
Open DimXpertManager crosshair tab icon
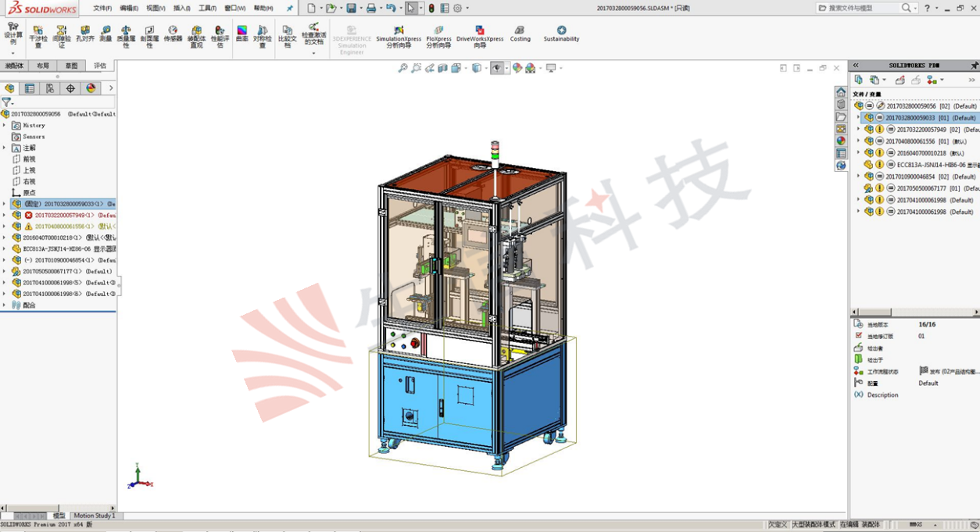[x=70, y=88]
